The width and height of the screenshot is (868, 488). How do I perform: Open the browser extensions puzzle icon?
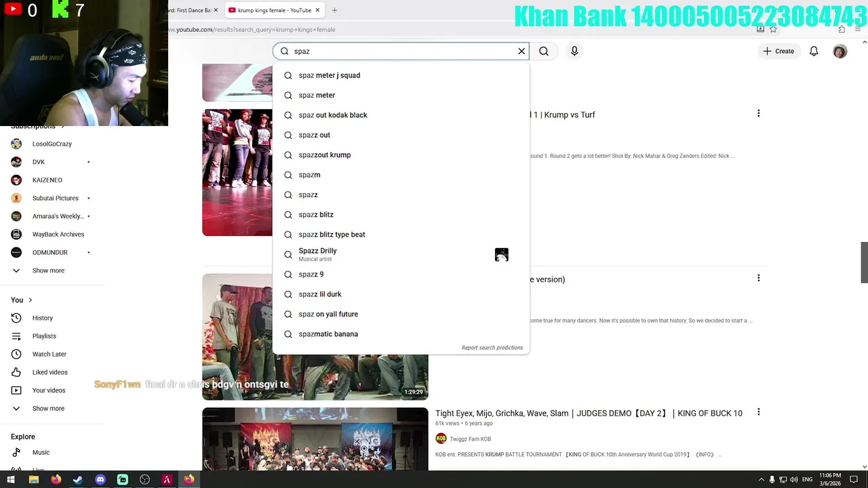tap(842, 29)
